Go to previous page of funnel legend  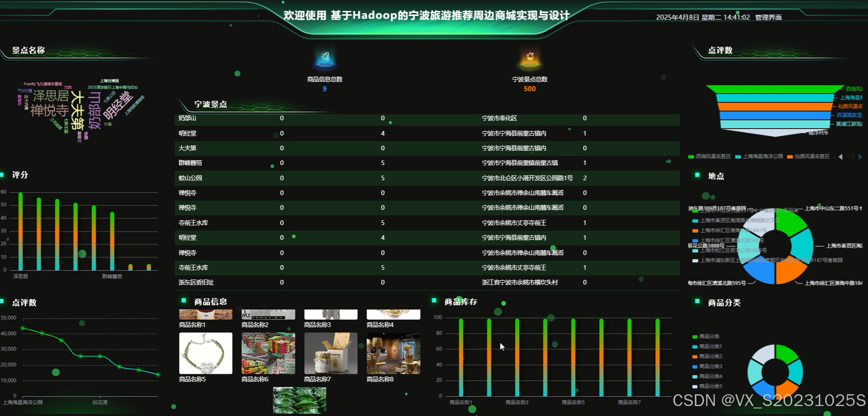coord(841,156)
